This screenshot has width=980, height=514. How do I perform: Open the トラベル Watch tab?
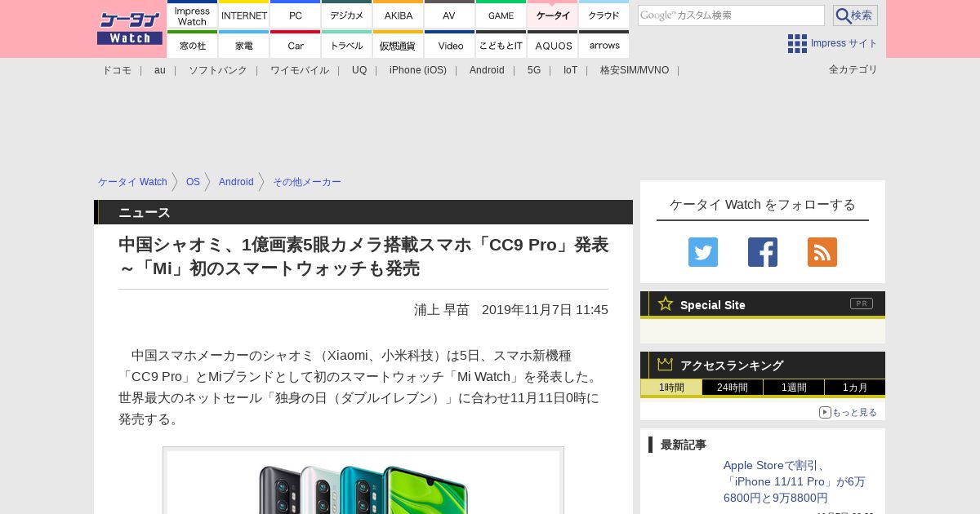(x=347, y=44)
